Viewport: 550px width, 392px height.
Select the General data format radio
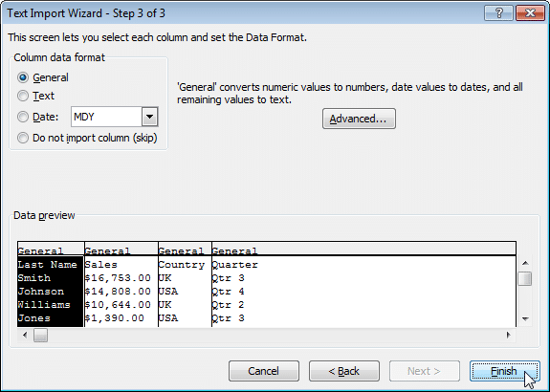(x=23, y=77)
